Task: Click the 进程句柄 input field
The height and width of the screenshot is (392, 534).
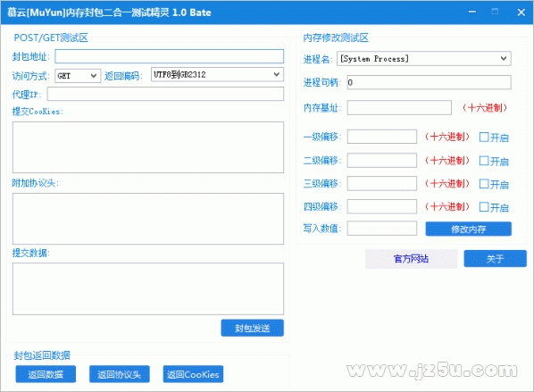Action: pos(430,82)
